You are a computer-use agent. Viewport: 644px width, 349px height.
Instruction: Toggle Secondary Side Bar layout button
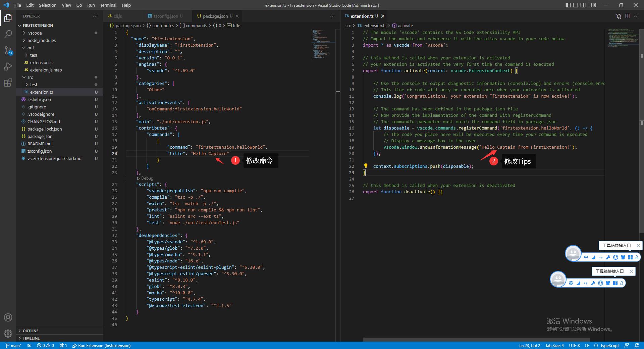(583, 5)
